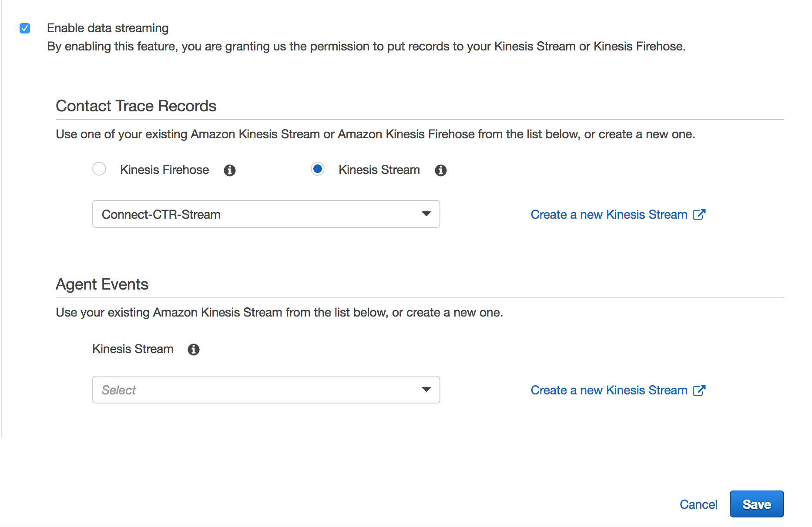Click the Agent Events heading

coord(102,284)
